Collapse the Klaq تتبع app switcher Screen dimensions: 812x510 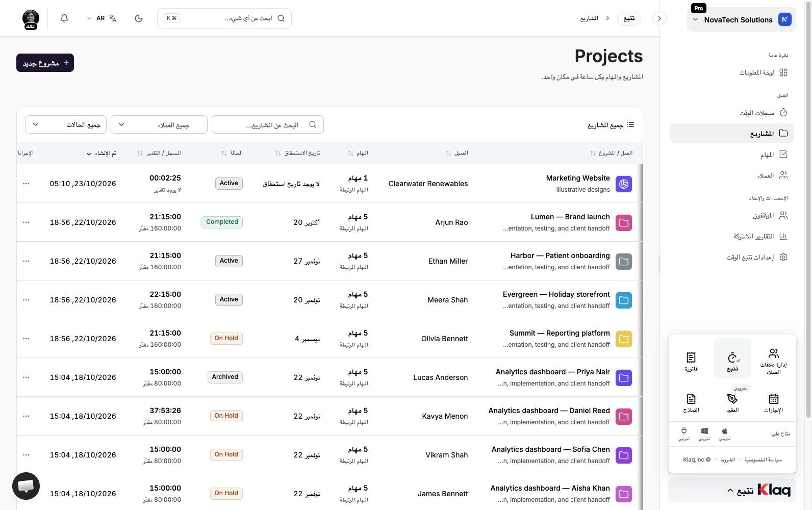coord(732,490)
